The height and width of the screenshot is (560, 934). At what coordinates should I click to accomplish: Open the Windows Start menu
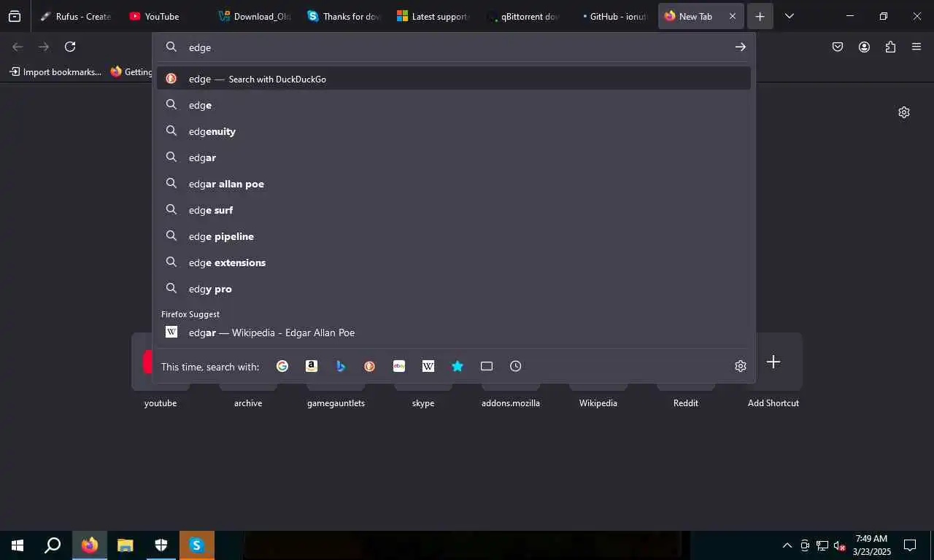(x=18, y=545)
